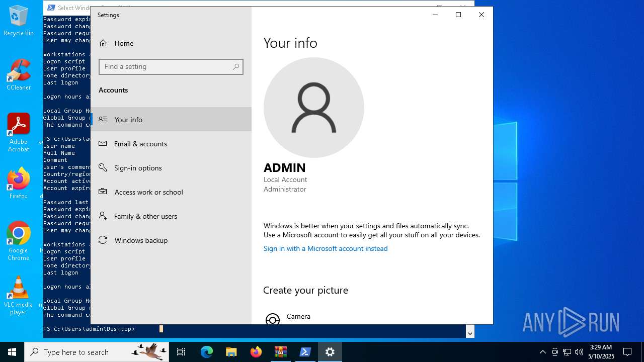Click the search magnifier icon in Settings
644x362 pixels.
pyautogui.click(x=236, y=67)
